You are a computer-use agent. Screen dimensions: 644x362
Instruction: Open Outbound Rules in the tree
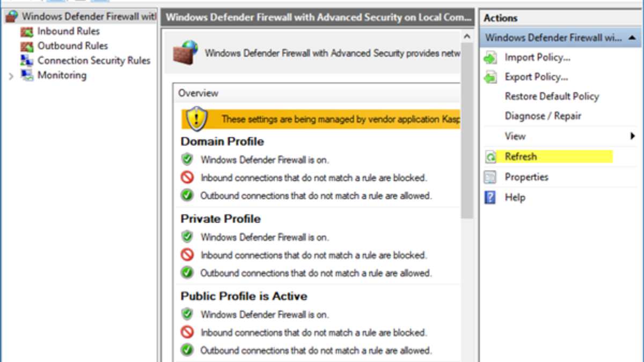[72, 46]
